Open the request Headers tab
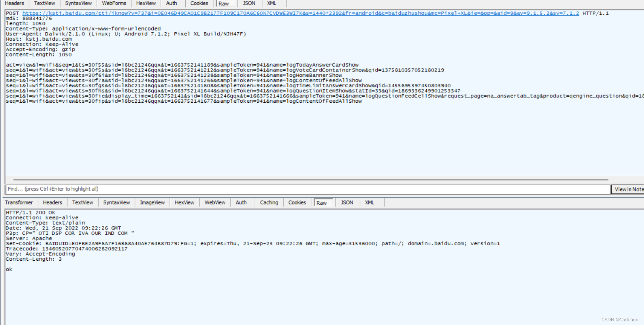Viewport: 644px width, 325px height. click(x=14, y=3)
